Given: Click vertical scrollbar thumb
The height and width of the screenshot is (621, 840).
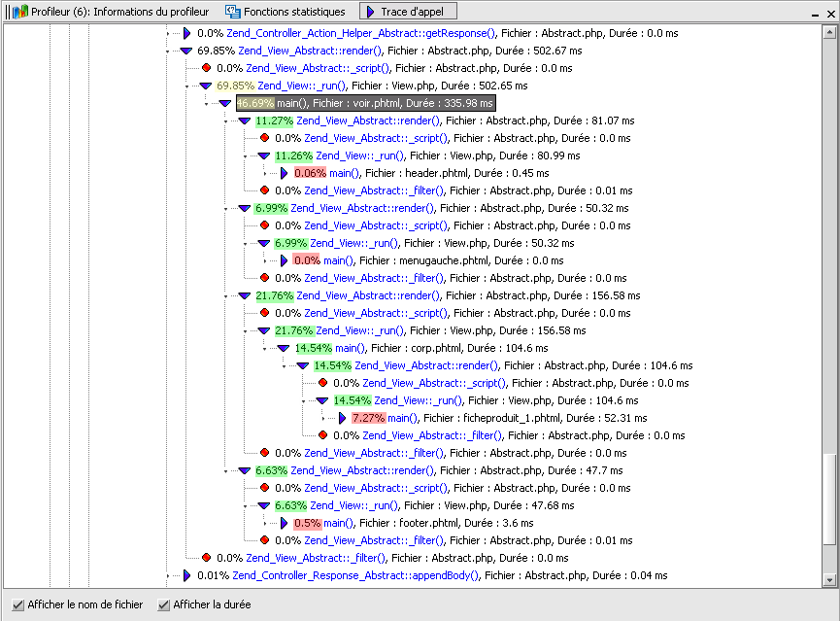Looking at the screenshot, I should coord(829,499).
